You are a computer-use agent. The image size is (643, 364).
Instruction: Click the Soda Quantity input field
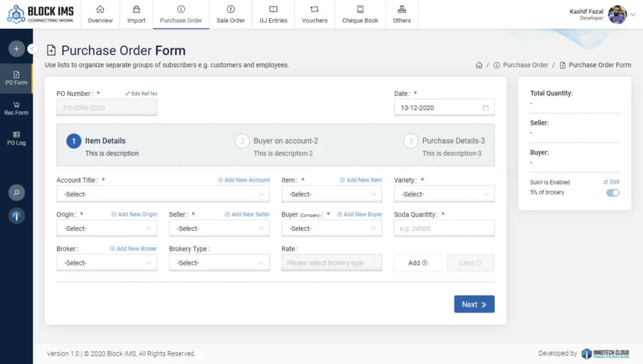pos(444,228)
